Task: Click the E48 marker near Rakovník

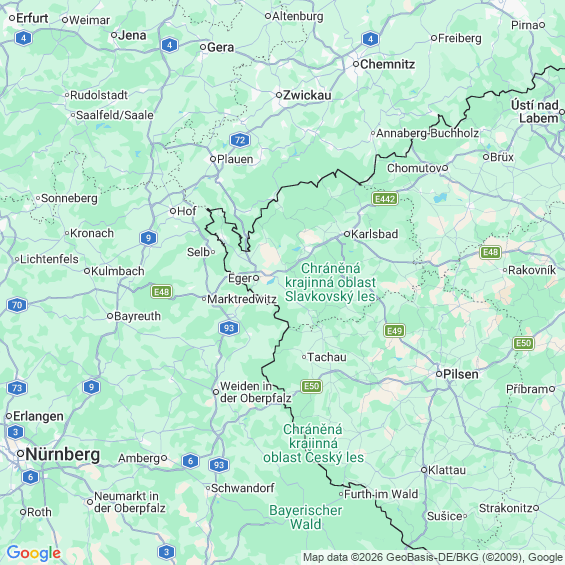Action: click(x=490, y=252)
